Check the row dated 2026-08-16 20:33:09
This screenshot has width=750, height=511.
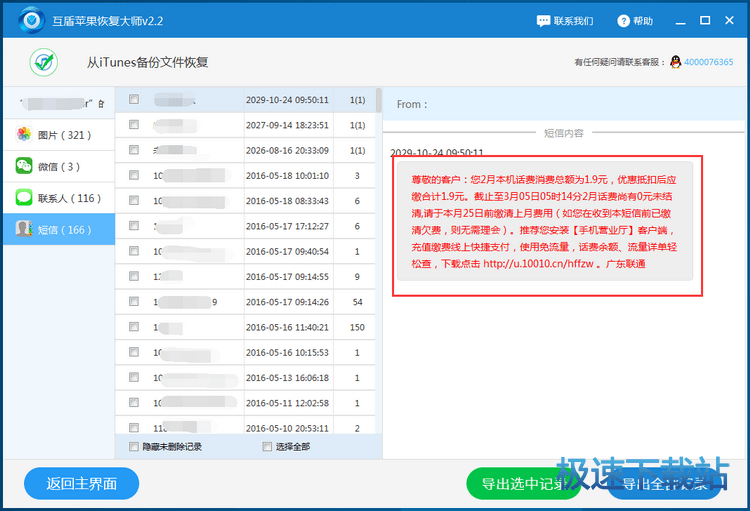coord(134,150)
